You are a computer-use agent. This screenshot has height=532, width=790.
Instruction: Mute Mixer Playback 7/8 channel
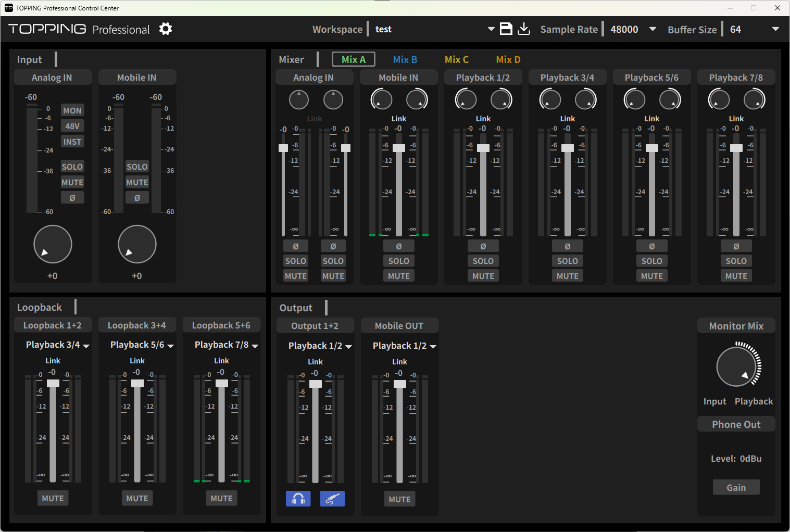coord(736,276)
